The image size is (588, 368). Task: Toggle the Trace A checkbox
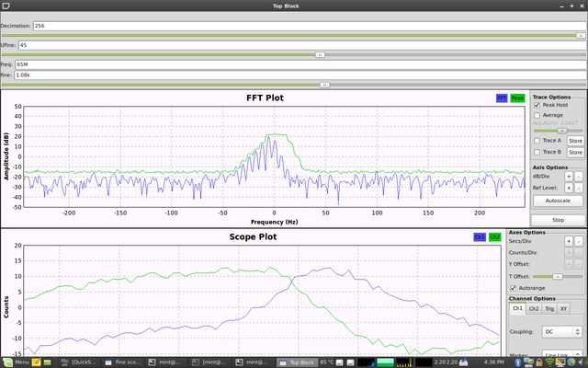point(537,141)
